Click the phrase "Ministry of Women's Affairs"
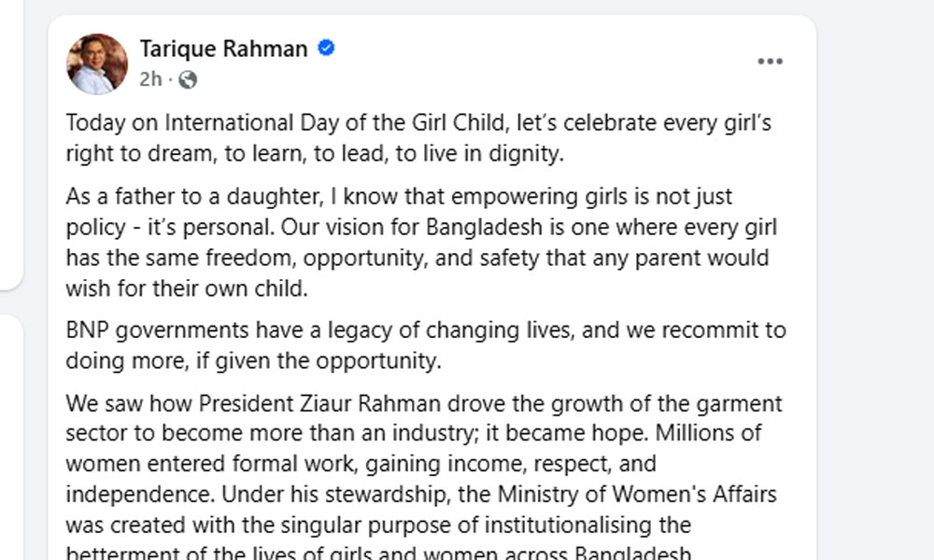This screenshot has height=560, width=934. click(x=637, y=493)
